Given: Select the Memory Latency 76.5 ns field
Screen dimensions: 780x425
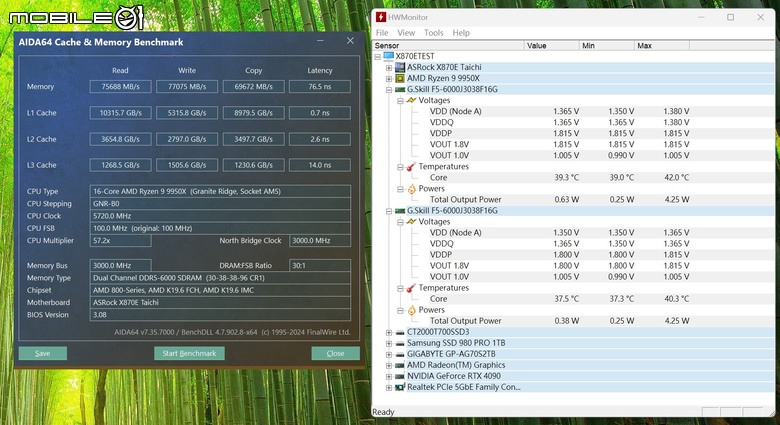Looking at the screenshot, I should click(320, 87).
